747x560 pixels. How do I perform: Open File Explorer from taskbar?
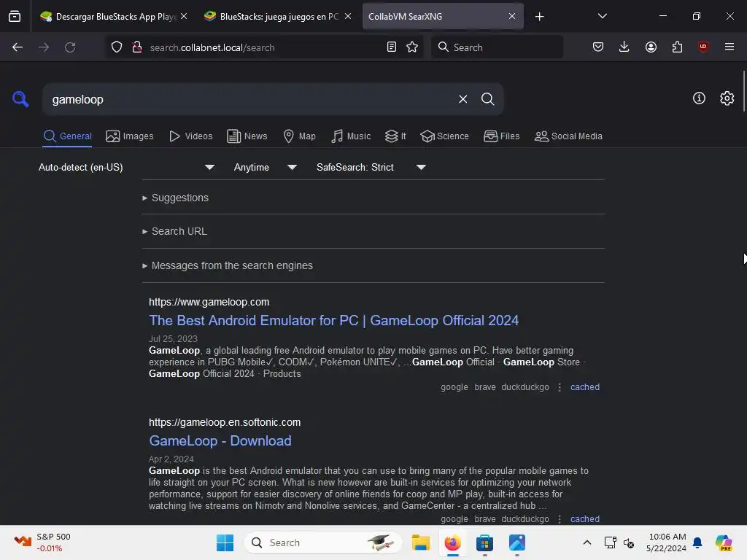pyautogui.click(x=421, y=542)
